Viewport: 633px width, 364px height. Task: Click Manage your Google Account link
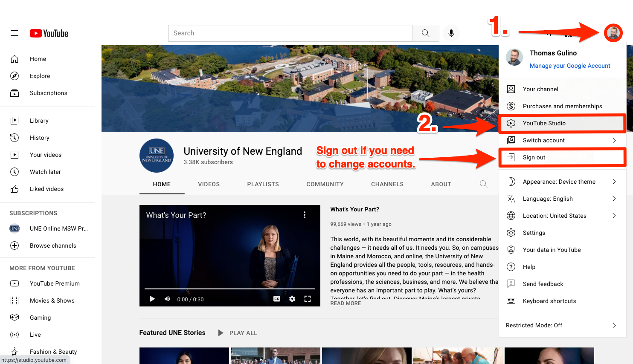pos(570,66)
